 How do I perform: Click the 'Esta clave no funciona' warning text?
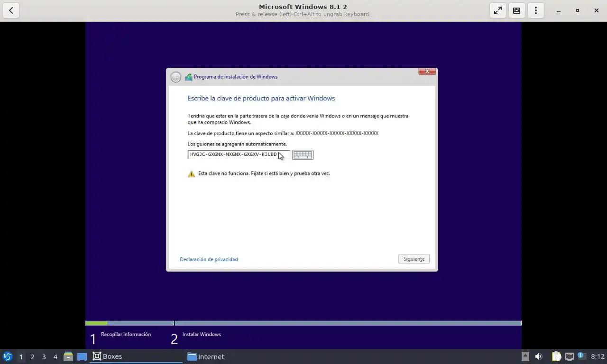[x=264, y=173]
